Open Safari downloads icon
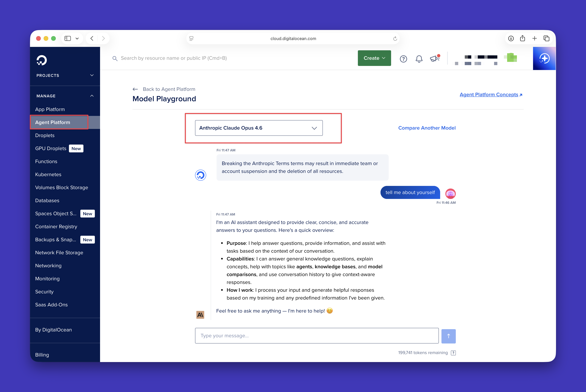This screenshot has height=392, width=586. 511,38
